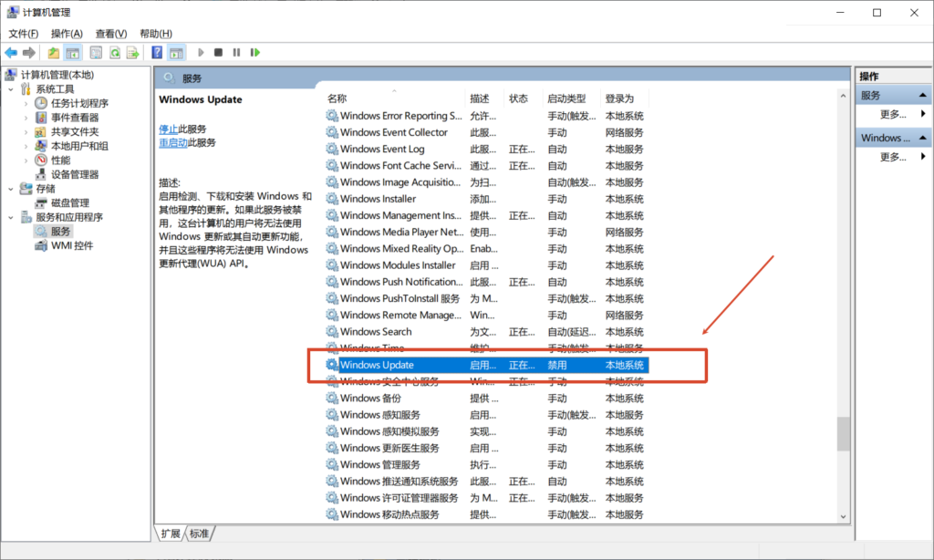
Task: Select the 本地用户和组 tree node
Action: (79, 146)
